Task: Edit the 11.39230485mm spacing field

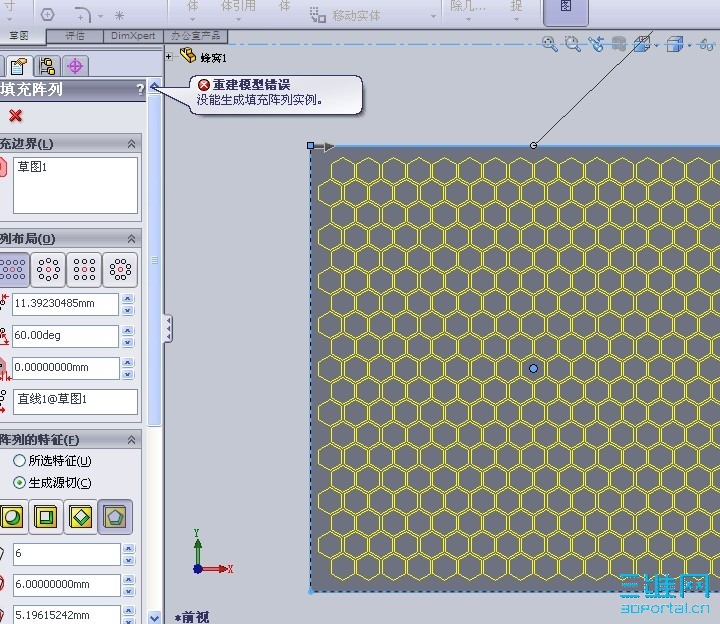Action: 65,304
